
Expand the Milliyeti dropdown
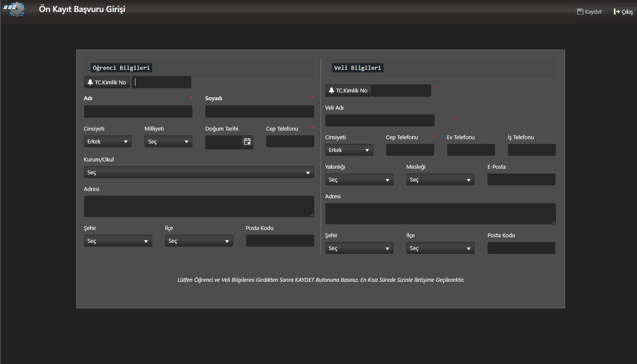pyautogui.click(x=168, y=142)
